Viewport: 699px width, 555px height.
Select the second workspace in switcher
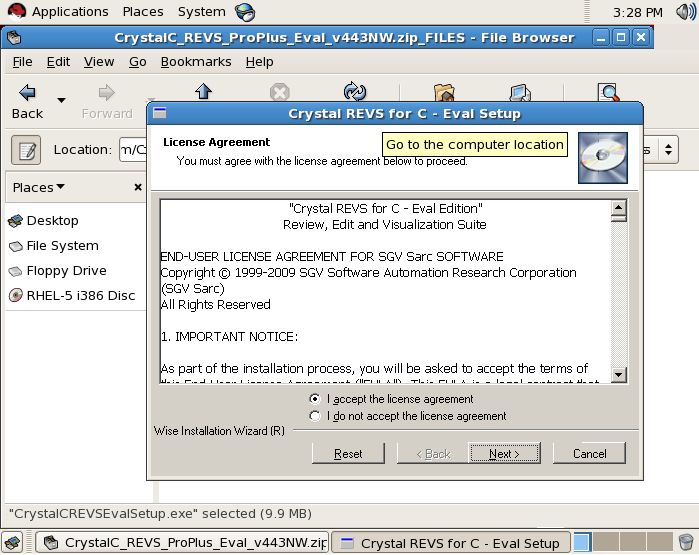[x=605, y=543]
